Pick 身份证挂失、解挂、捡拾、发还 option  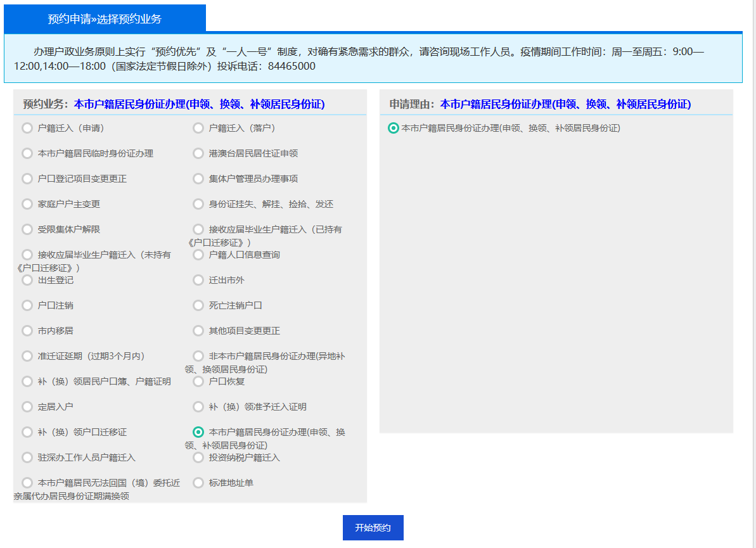(198, 205)
